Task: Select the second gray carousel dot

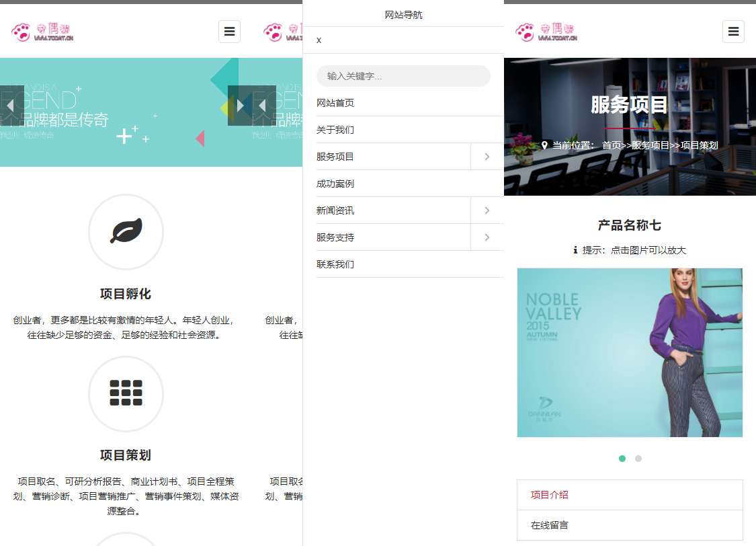Action: coord(638,458)
